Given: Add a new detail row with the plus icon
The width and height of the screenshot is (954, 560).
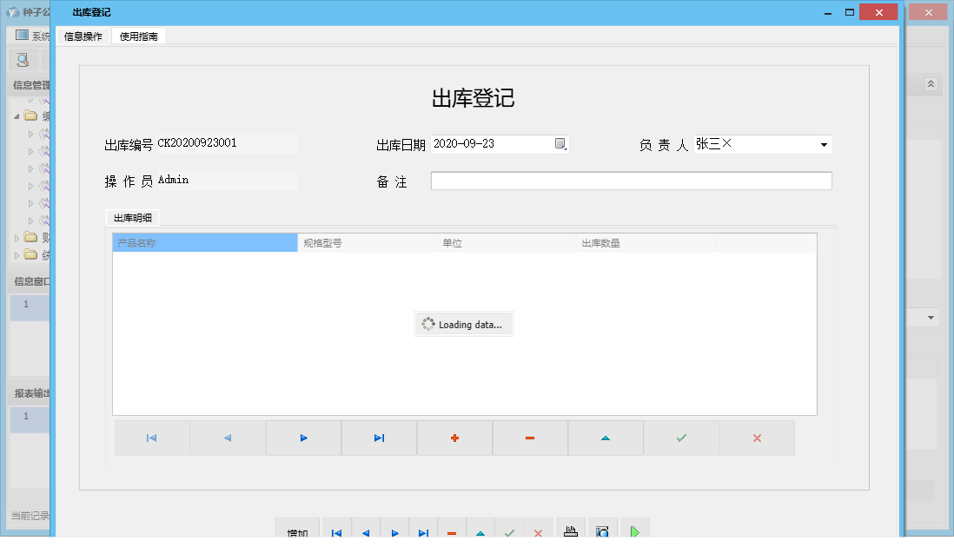Looking at the screenshot, I should coord(454,438).
